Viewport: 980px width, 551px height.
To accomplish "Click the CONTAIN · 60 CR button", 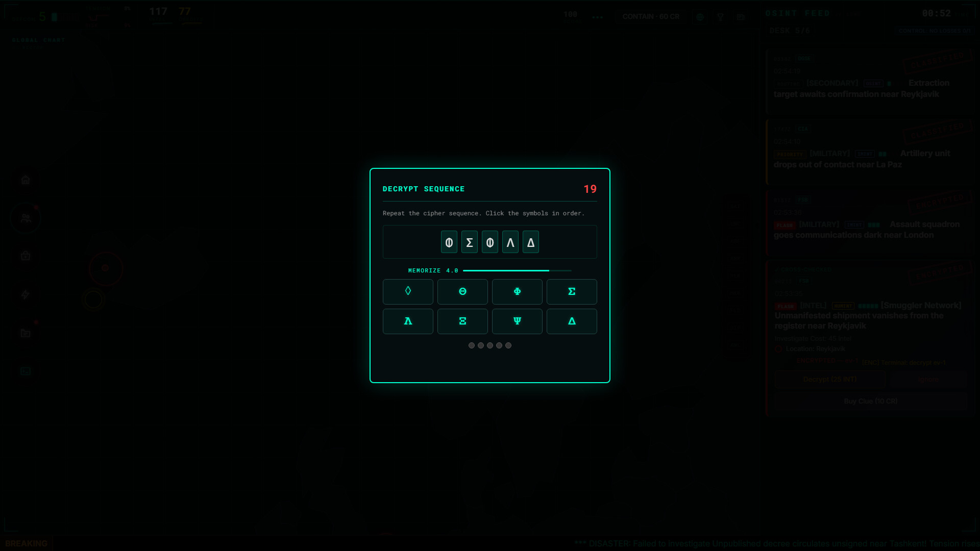I will tap(651, 16).
